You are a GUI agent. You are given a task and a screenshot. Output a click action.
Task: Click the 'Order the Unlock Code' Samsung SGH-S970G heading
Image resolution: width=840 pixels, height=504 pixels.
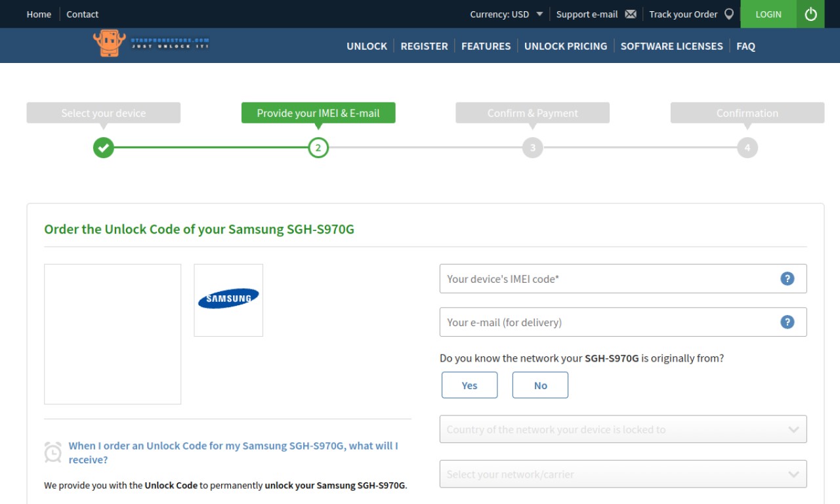199,229
